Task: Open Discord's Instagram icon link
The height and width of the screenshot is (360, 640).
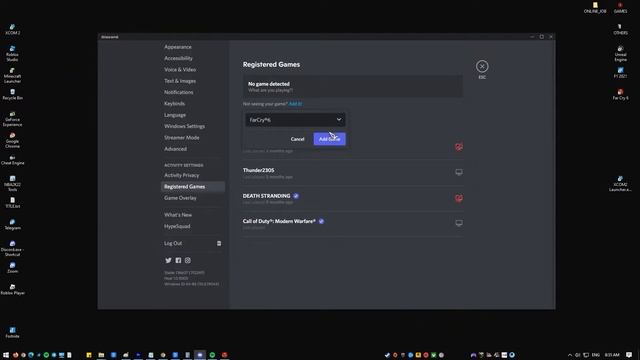Action: coord(188,260)
